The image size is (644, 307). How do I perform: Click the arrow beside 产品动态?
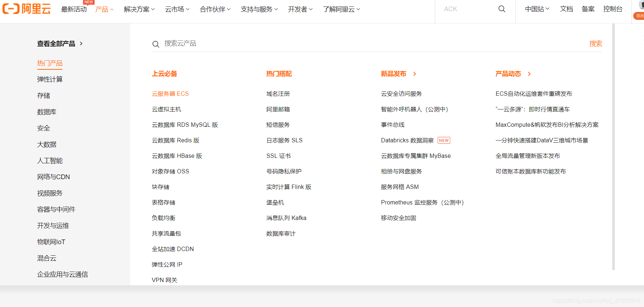point(529,74)
